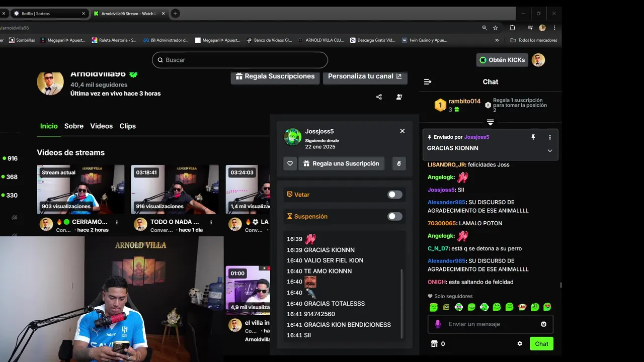Show hidden bookmarks with the double chevron

(x=497, y=40)
